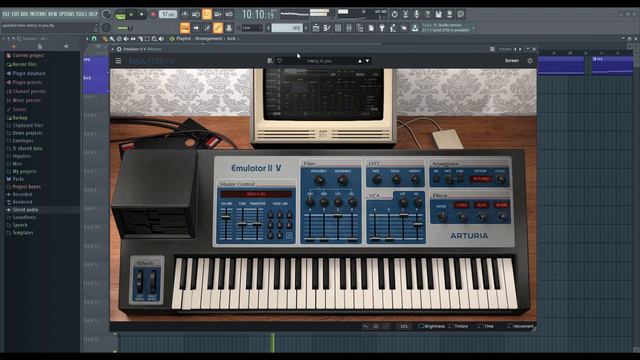Click the Filter frequency knob
The image size is (640, 360).
coord(319,180)
